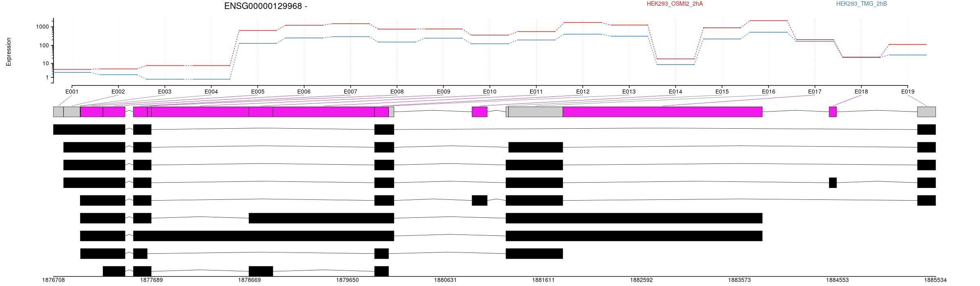
Task: Select the HEK293_TMG_2hB legend label
Action: coord(862,4)
